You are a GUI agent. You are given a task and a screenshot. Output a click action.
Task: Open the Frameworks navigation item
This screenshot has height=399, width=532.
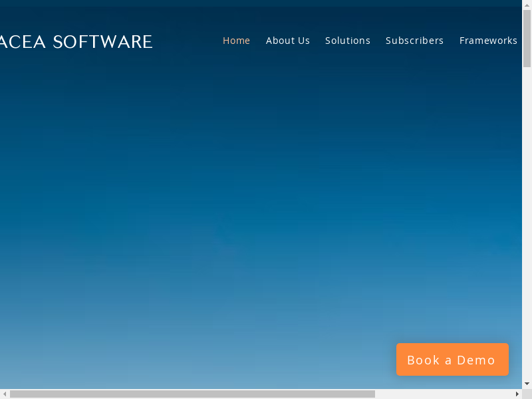coord(487,41)
